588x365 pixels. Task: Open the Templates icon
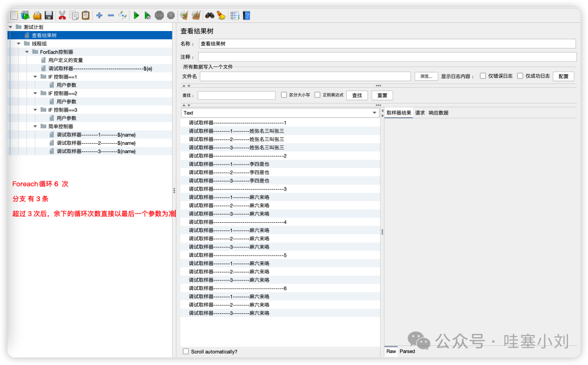25,15
